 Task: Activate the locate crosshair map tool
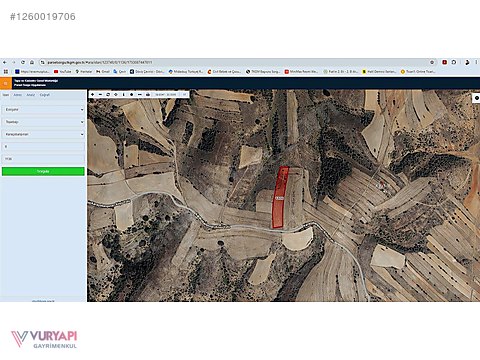[116, 95]
